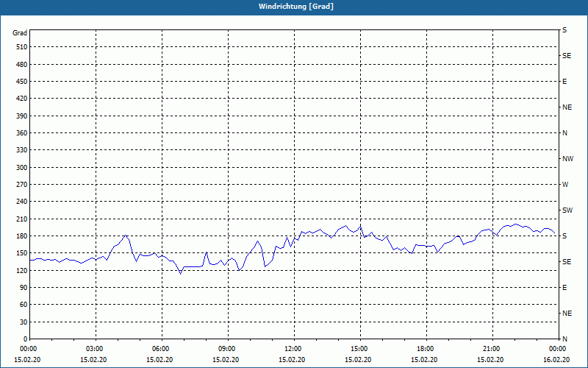
Task: Select the 450 value on the Grad axis
Action: click(22, 82)
